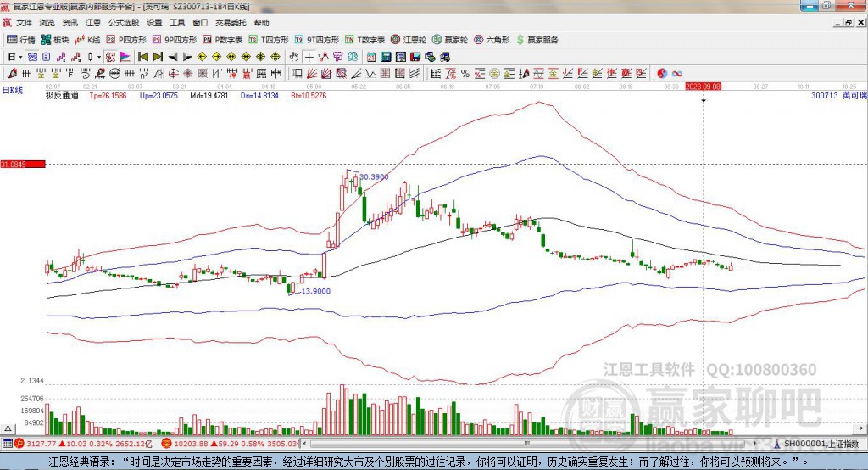The width and height of the screenshot is (868, 470).
Task: Select the hand pan tool
Action: click(294, 57)
